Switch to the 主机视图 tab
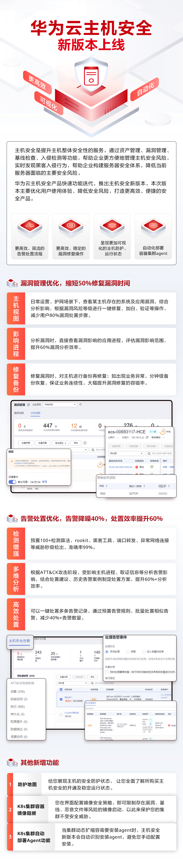The image size is (183, 868). [35, 413]
